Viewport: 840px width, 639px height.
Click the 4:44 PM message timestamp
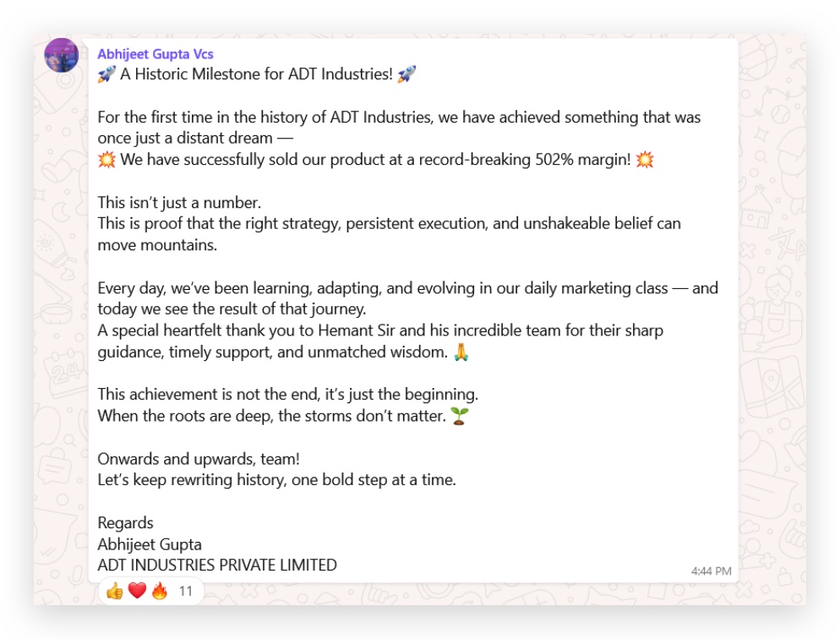(x=711, y=571)
